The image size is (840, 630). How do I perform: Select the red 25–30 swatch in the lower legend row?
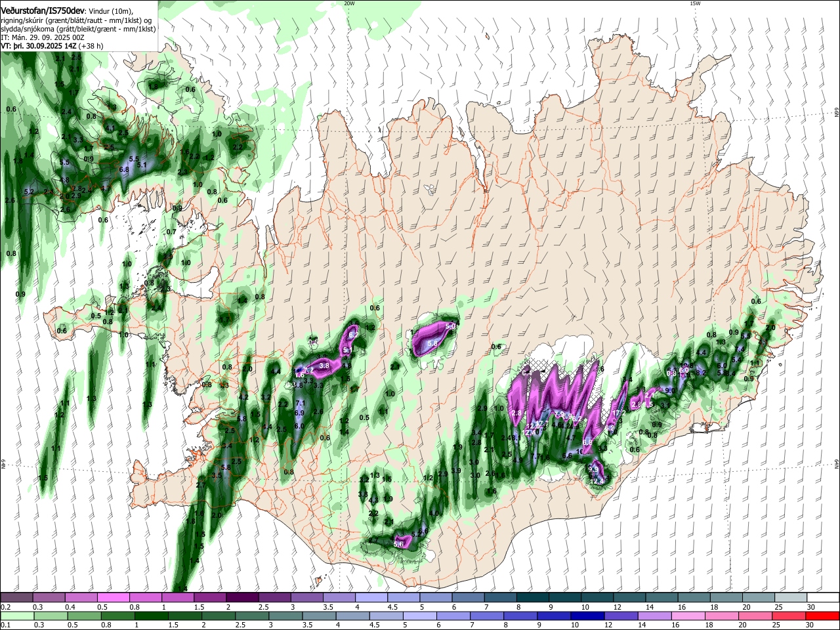click(x=789, y=616)
